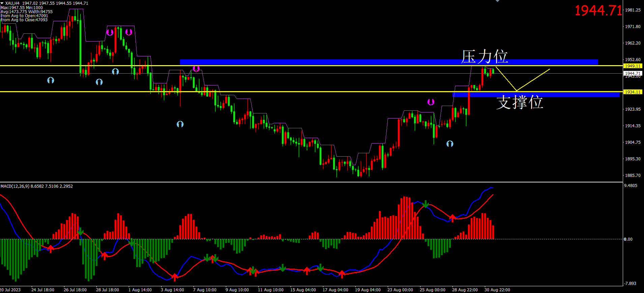644x293 pixels.
Task: Click the 1949.11 yellow price tag
Action: pos(632,66)
